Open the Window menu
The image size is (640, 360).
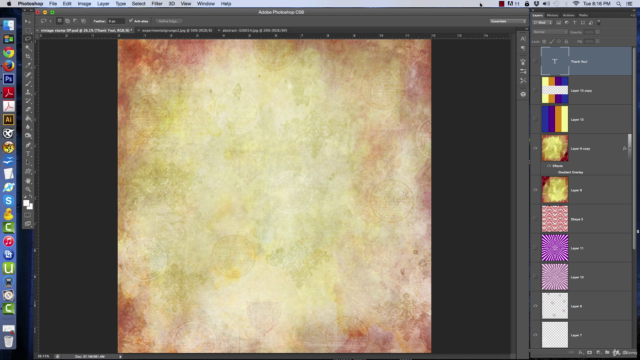206,4
